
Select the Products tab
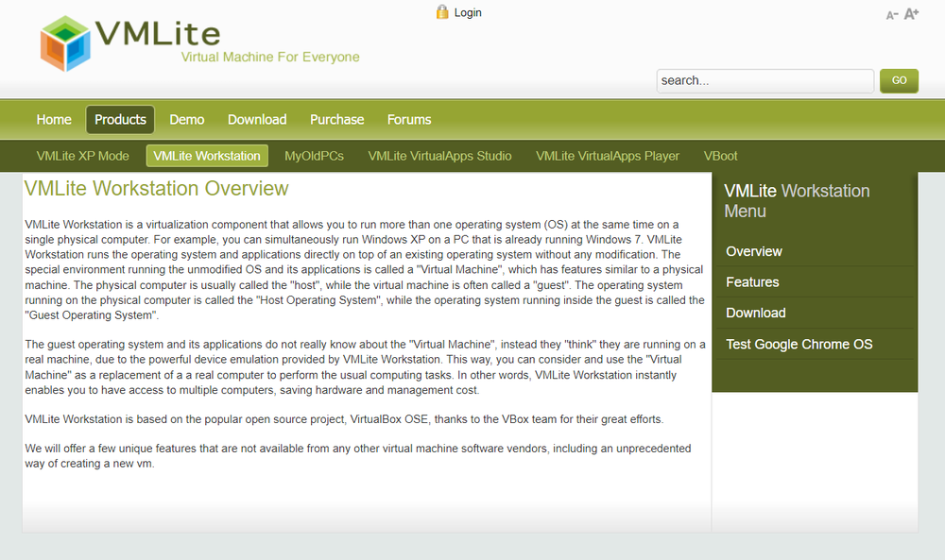pos(120,119)
